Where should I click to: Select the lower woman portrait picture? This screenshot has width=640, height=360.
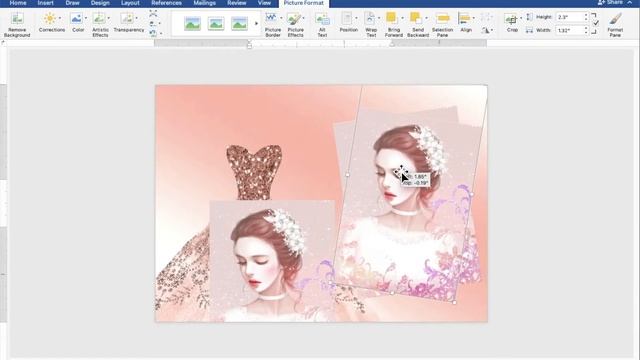pos(272,261)
